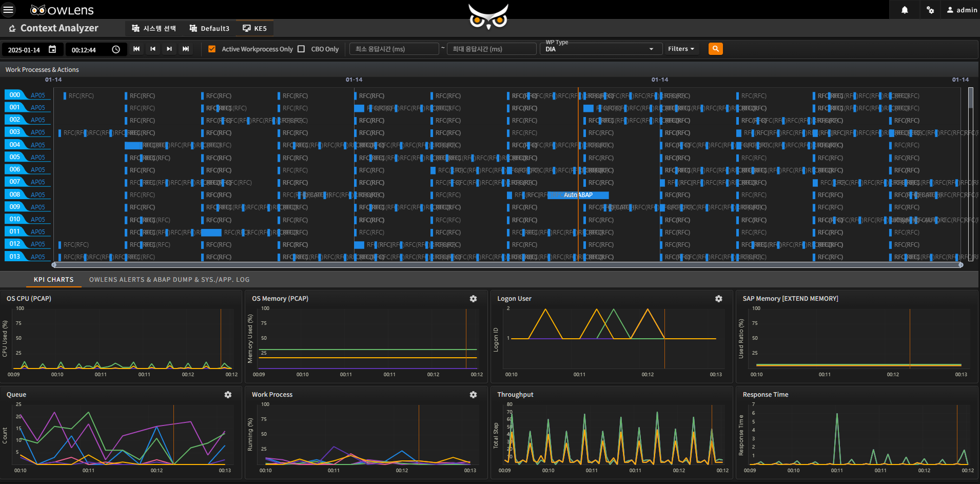
Task: Open Queue chart settings gear
Action: (228, 395)
